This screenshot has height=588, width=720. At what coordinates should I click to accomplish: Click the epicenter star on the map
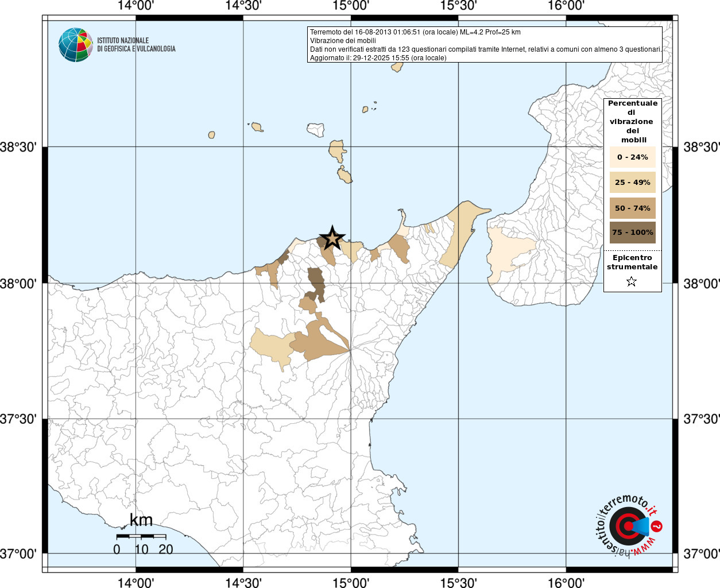332,238
